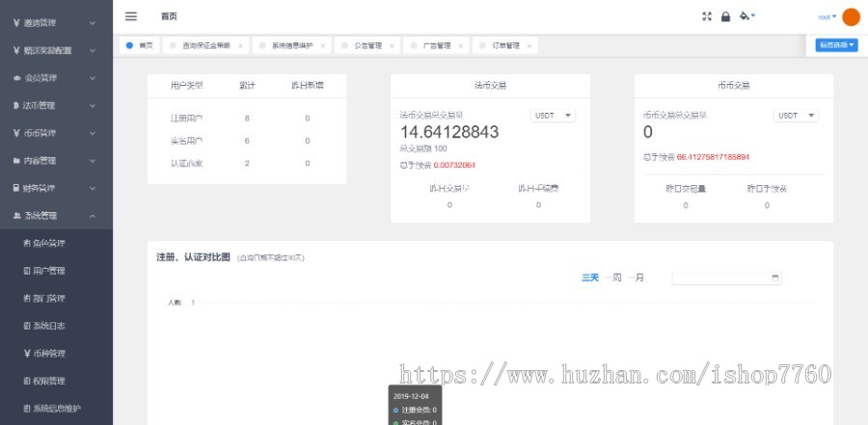The image size is (868, 425).
Task: Click the bitcoin icon beside 法币管理
Action: click(16, 105)
